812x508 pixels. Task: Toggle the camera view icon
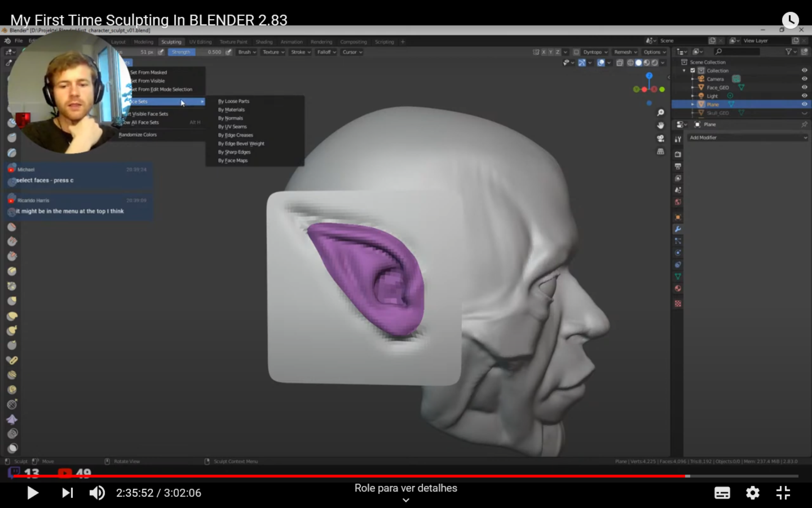661,138
